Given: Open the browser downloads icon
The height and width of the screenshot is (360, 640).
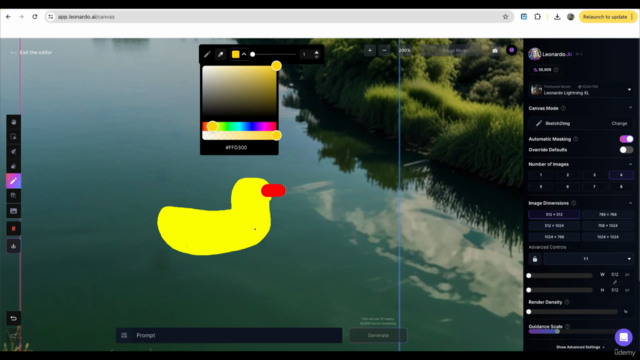Looking at the screenshot, I should pos(557,17).
